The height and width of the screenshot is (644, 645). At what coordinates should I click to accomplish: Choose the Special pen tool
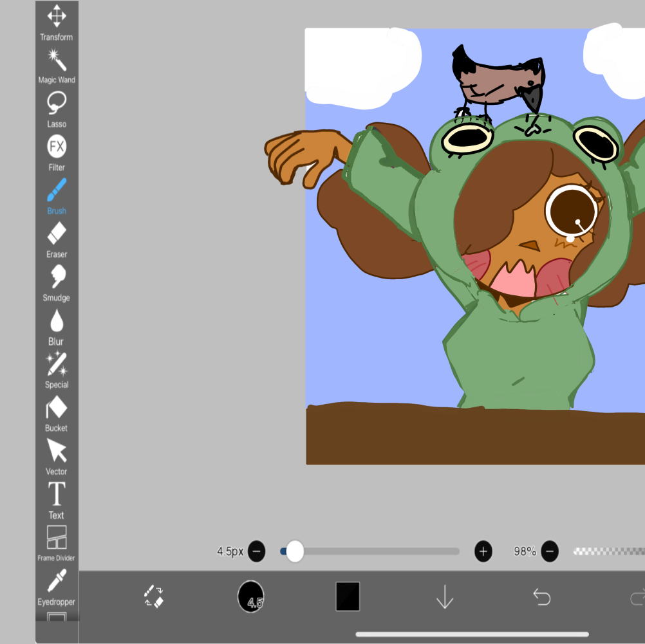coord(57,369)
